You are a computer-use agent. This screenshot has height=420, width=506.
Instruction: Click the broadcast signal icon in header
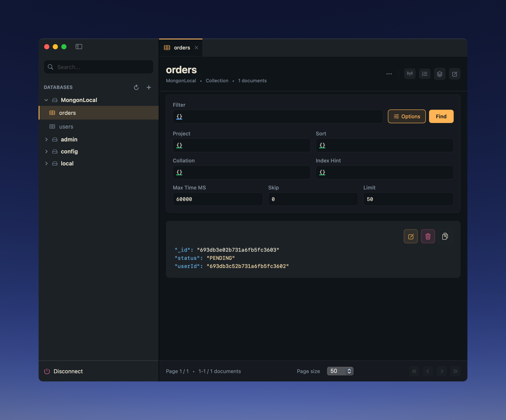[x=410, y=74]
